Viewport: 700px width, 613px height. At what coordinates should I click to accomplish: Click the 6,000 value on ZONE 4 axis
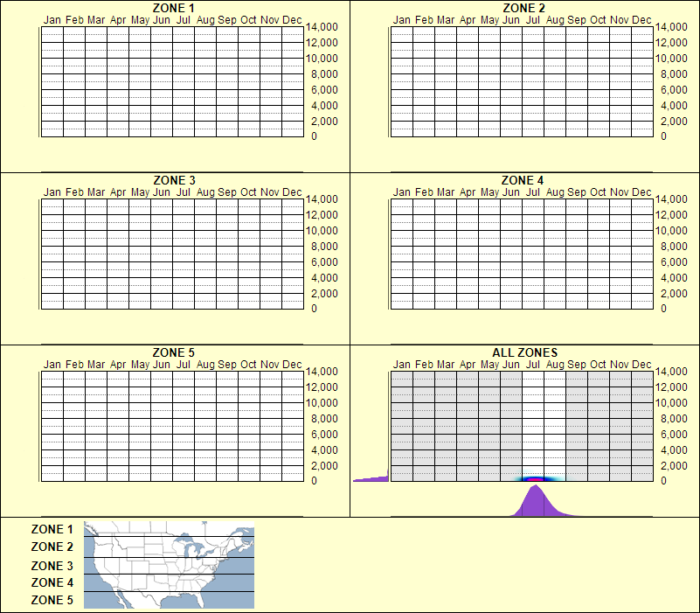674,262
